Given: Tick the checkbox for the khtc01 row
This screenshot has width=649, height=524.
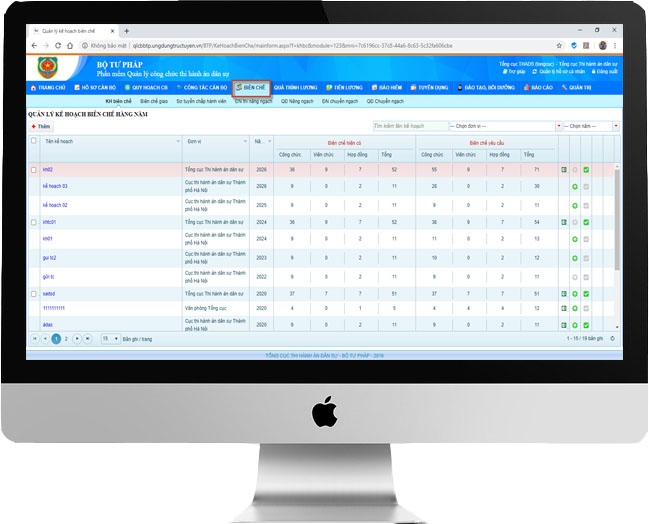Looking at the screenshot, I should tap(34, 222).
